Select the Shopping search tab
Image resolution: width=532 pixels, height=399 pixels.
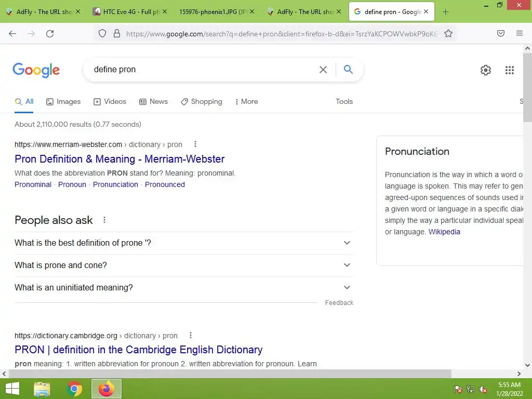(x=202, y=101)
